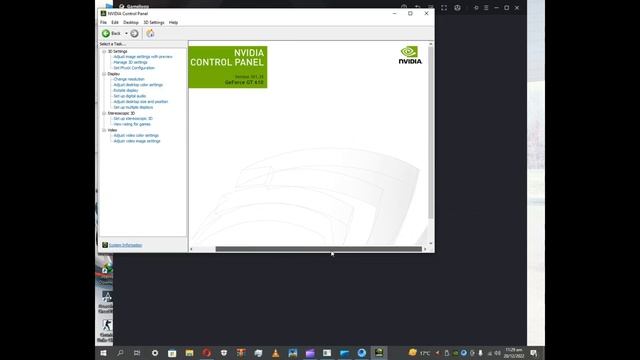Open Rotate display task
Image resolution: width=640 pixels, height=360 pixels.
pyautogui.click(x=126, y=91)
